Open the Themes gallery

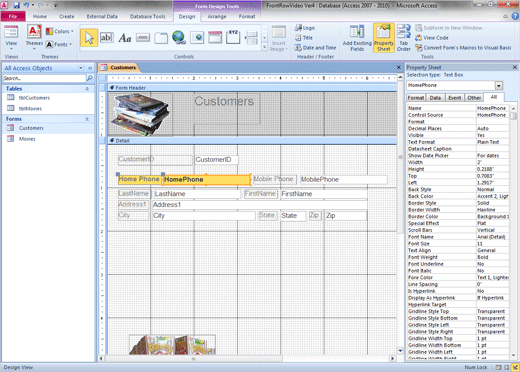tap(34, 37)
